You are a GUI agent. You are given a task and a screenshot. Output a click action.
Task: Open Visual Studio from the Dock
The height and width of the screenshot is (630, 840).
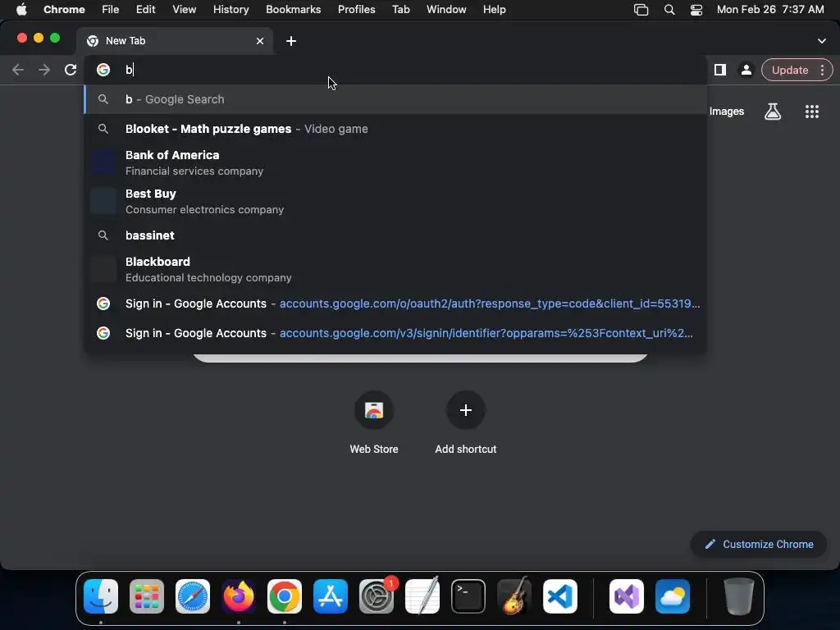click(x=626, y=596)
